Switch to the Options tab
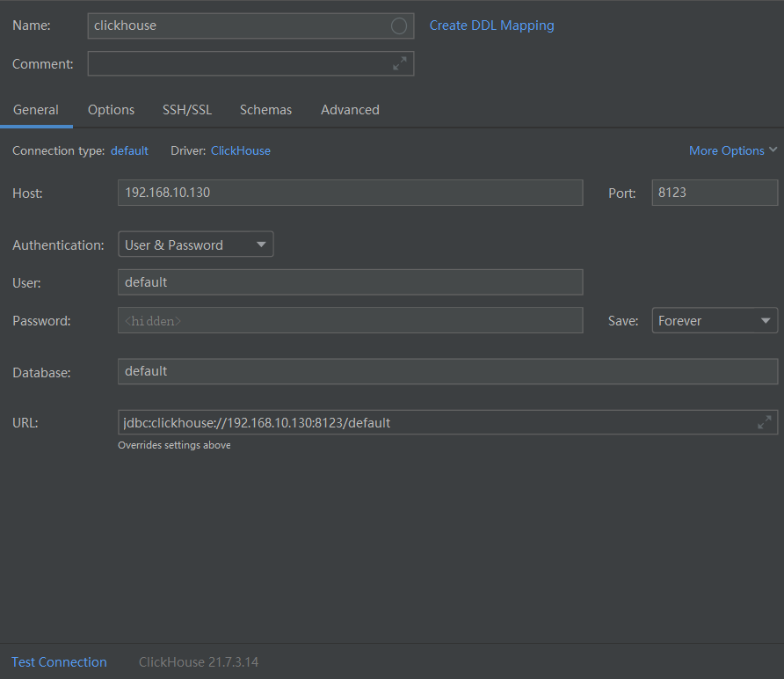The width and height of the screenshot is (784, 679). [111, 110]
